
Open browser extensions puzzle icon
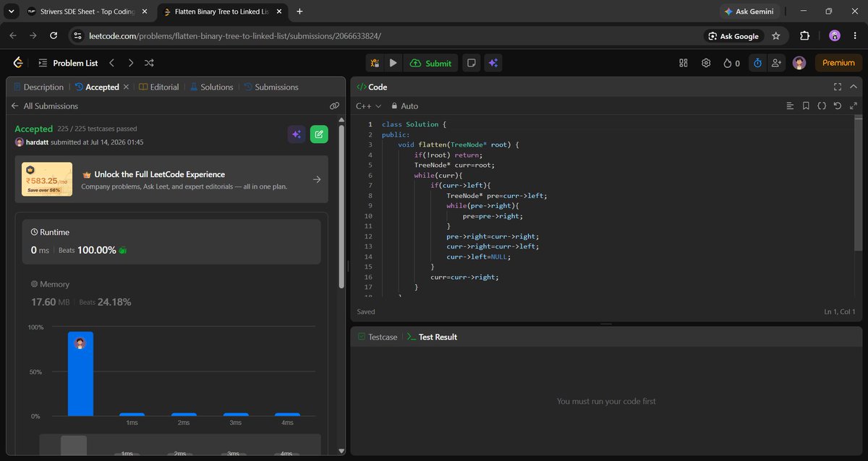[x=805, y=36]
